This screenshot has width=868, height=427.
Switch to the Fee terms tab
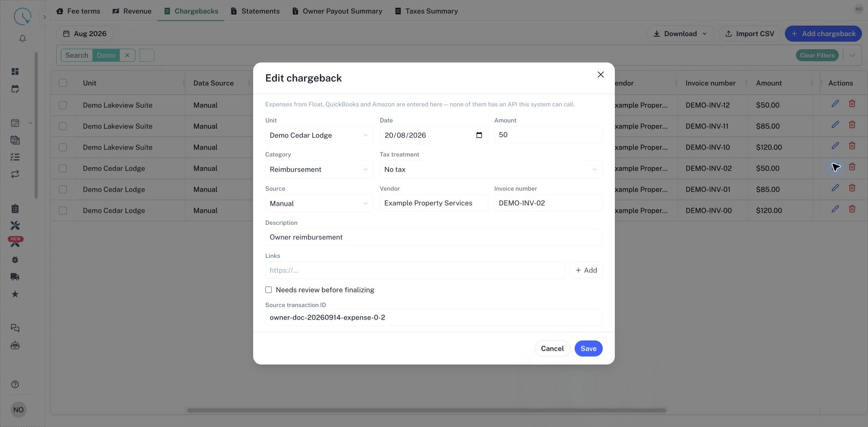[78, 11]
